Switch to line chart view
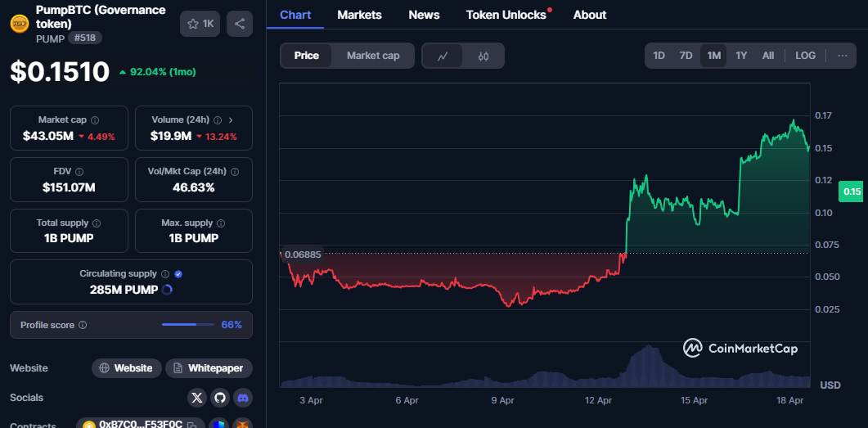868x428 pixels. click(443, 56)
